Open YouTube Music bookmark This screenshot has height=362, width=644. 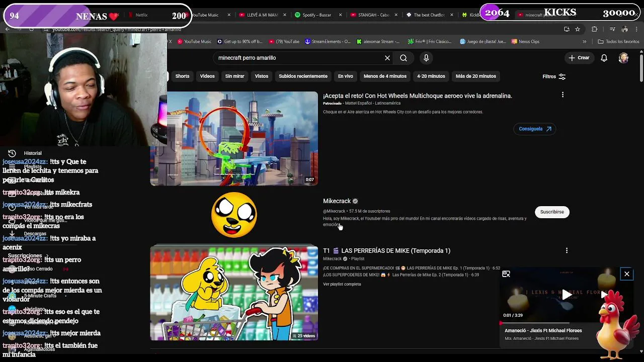pyautogui.click(x=194, y=41)
